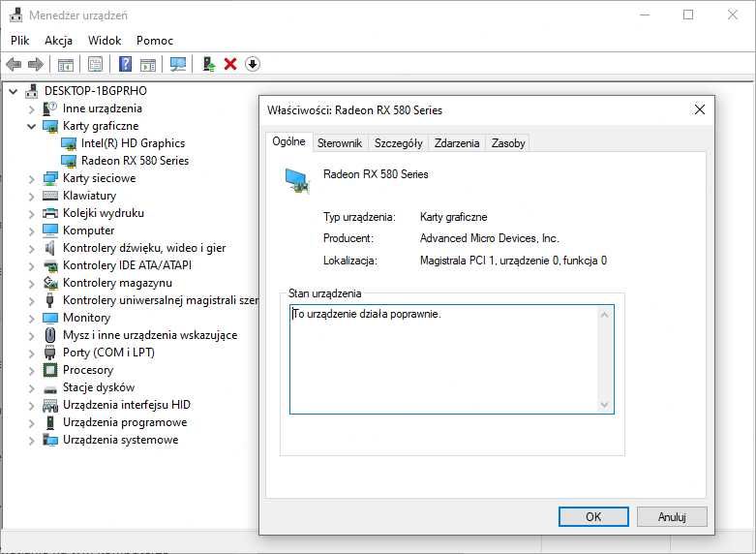
Task: Click the Back arrow toolbar icon
Action: click(x=14, y=64)
